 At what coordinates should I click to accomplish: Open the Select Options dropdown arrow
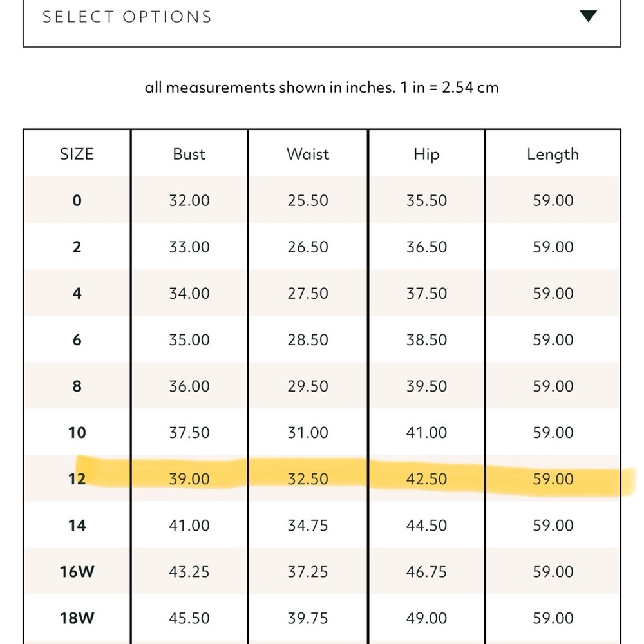click(x=588, y=16)
